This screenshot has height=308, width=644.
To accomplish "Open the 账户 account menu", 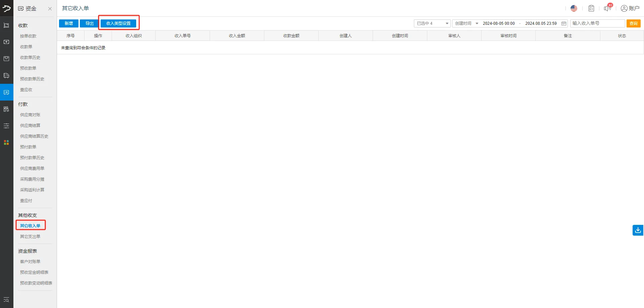I will 630,8.
